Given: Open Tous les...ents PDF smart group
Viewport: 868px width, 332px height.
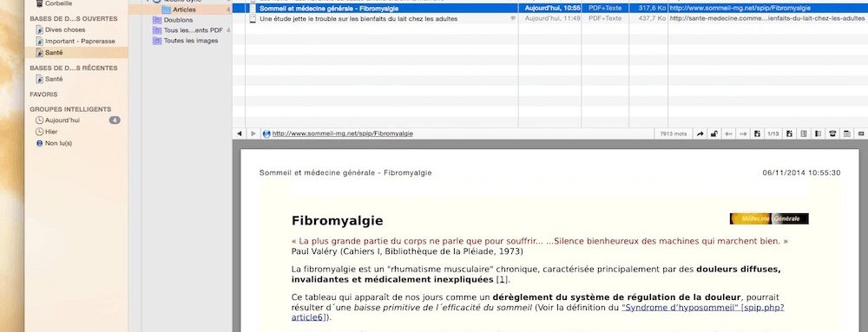Looking at the screenshot, I should coord(194,30).
